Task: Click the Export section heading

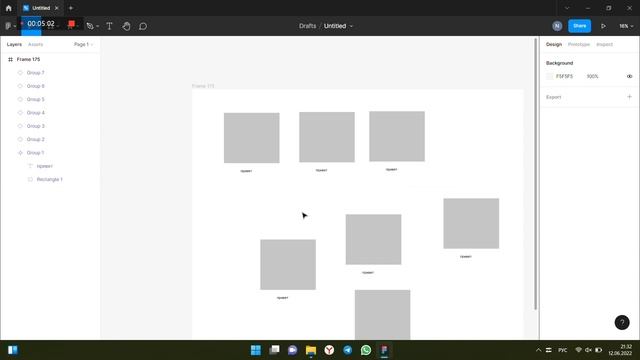Action: 553,97
